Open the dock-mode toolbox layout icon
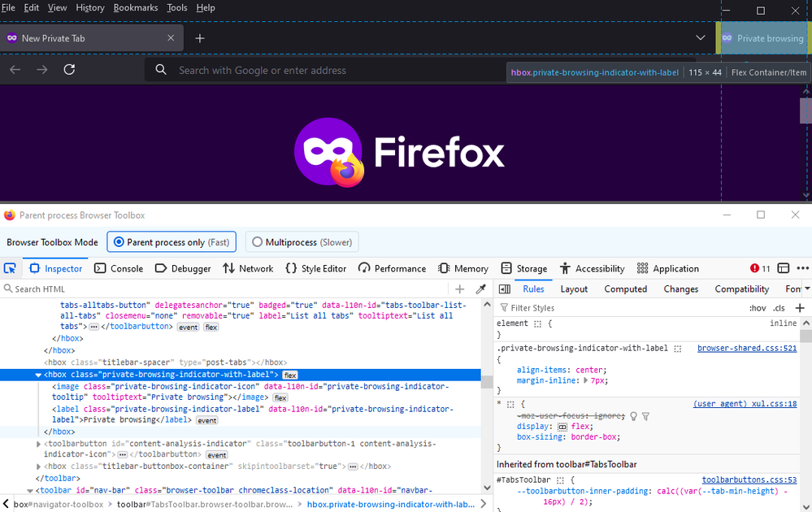Image resolution: width=812 pixels, height=512 pixels. 784,268
